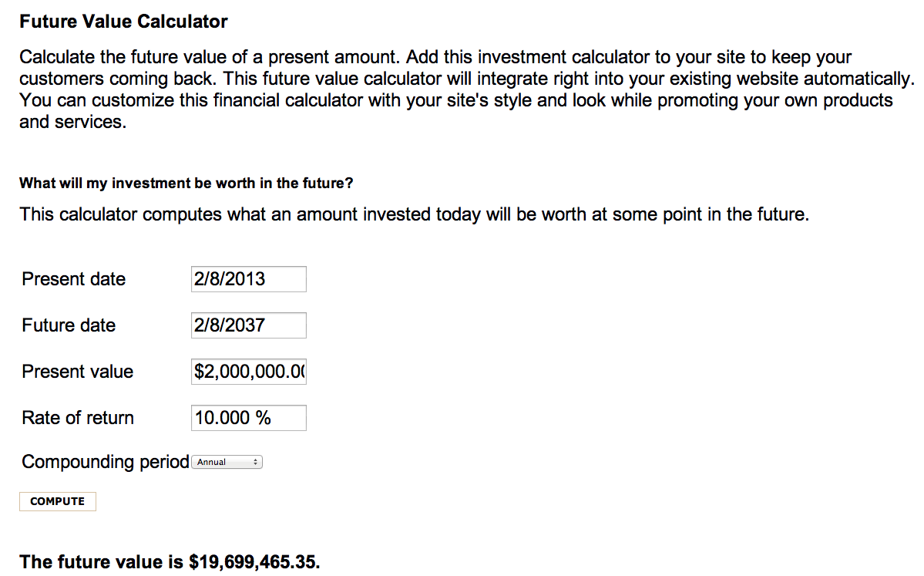Click the "Rate of return" label

(x=78, y=418)
